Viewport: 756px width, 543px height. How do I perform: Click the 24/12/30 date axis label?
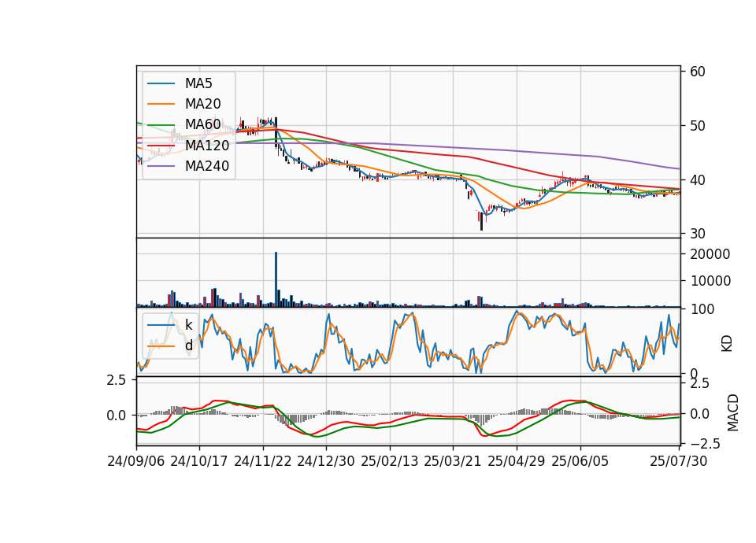tap(325, 461)
